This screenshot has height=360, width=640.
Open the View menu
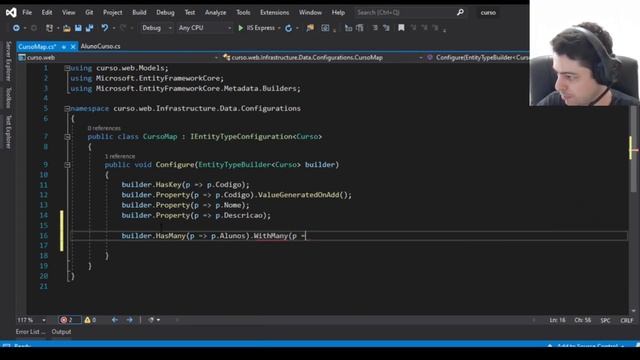click(68, 12)
